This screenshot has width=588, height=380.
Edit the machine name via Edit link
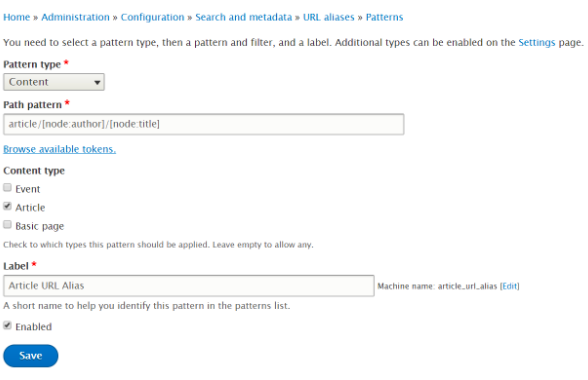pyautogui.click(x=510, y=286)
